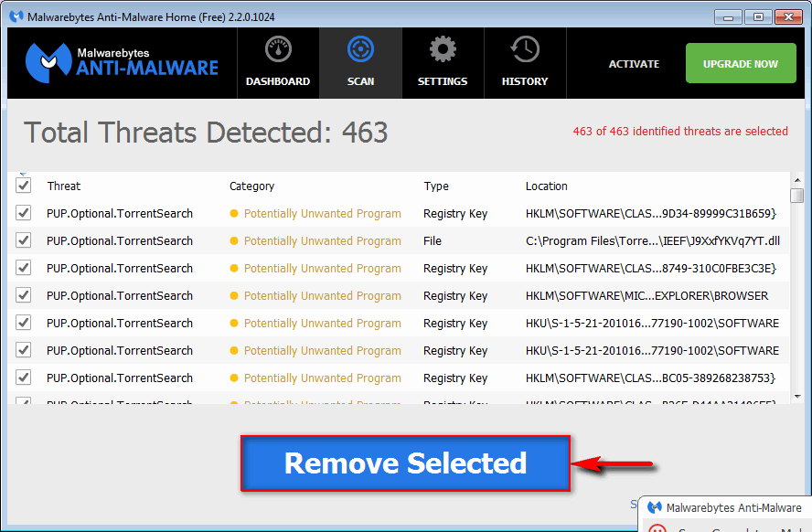Open the Dashboard tab
The width and height of the screenshot is (812, 532).
(x=278, y=63)
